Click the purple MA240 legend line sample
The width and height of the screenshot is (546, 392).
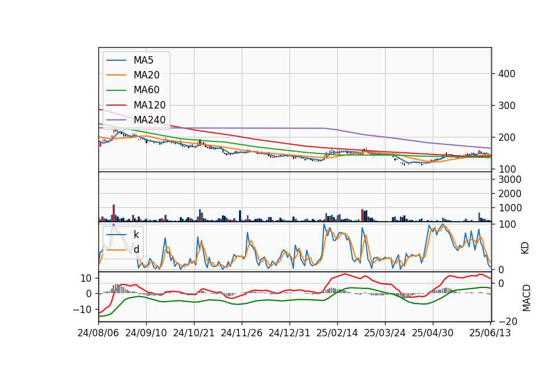pos(116,120)
